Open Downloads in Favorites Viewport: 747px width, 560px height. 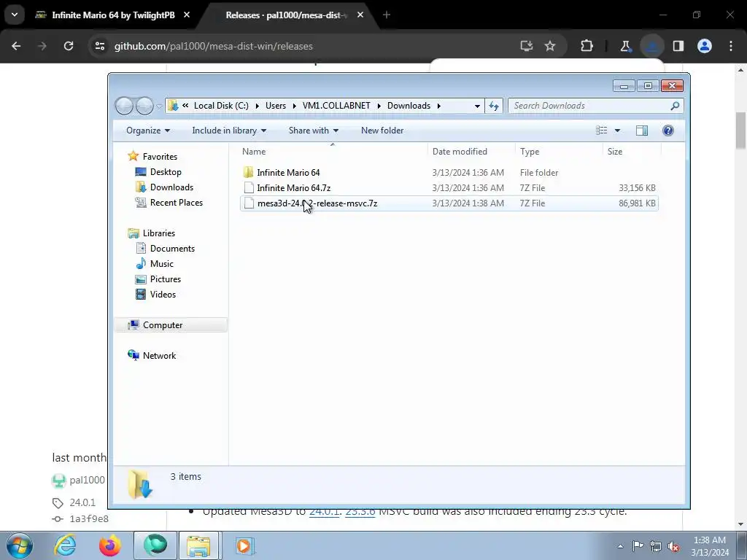tap(171, 187)
